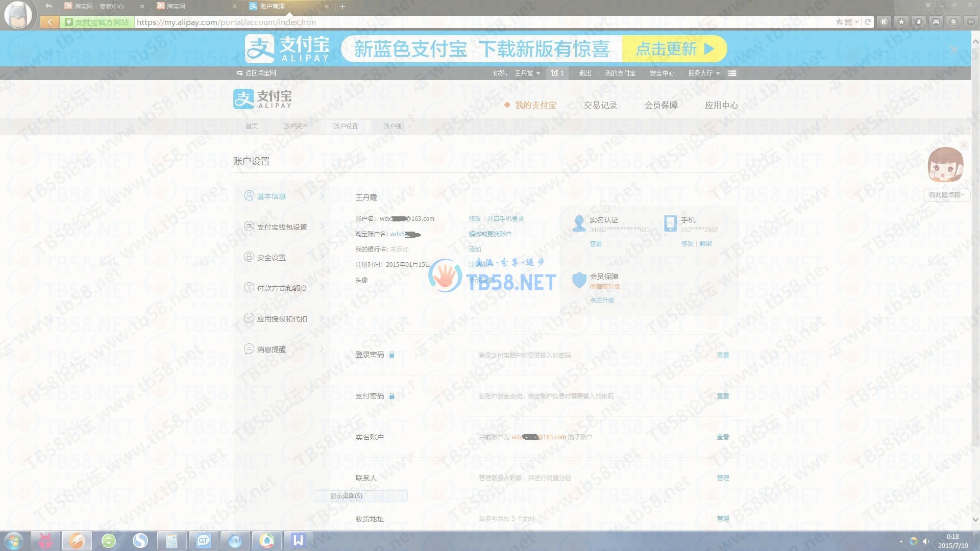Click 重置 for 支付密码
The height and width of the screenshot is (551, 980).
tap(723, 396)
